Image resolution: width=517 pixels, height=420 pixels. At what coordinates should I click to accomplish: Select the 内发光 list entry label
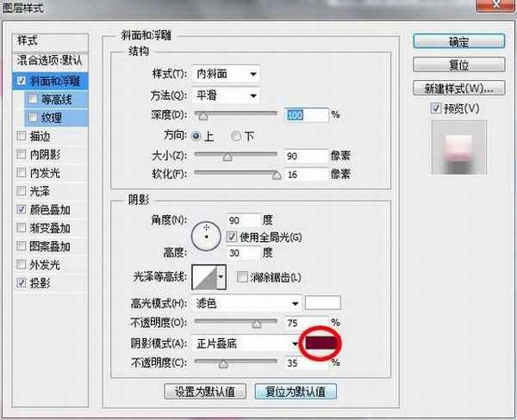pos(45,173)
